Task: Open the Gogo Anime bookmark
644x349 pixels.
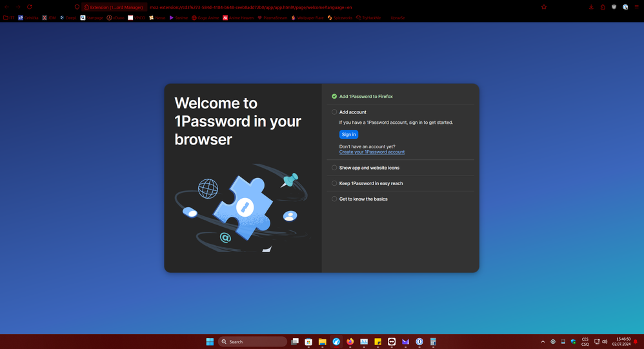Action: 205,18
